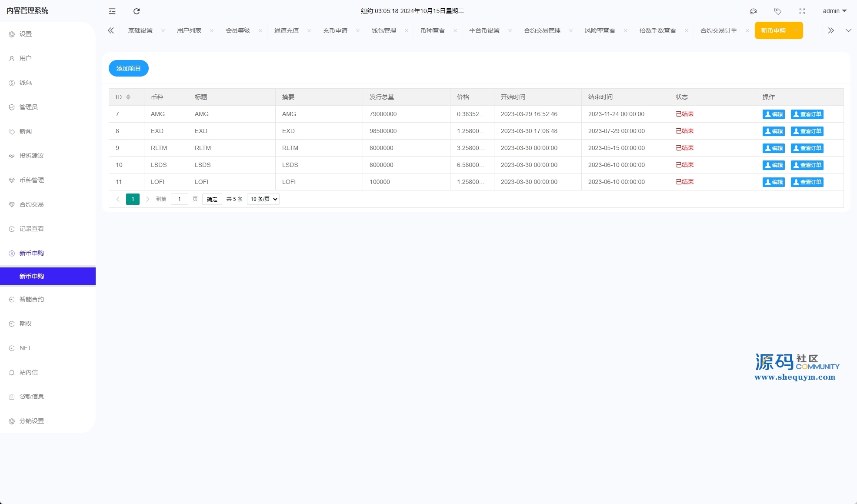Click the page number input field
This screenshot has width=857, height=504.
(179, 199)
